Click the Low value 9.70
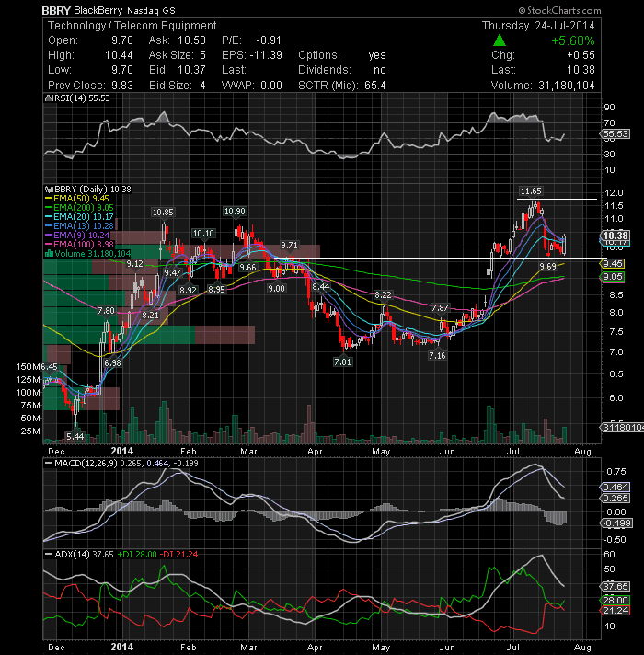This screenshot has width=644, height=655. (x=122, y=70)
